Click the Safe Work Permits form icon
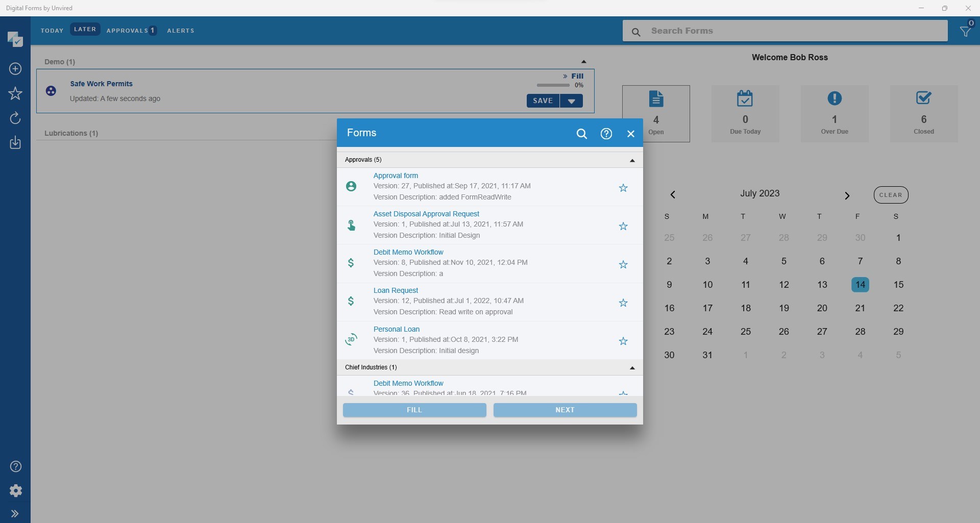Screen dimensions: 980x523 pos(51,91)
